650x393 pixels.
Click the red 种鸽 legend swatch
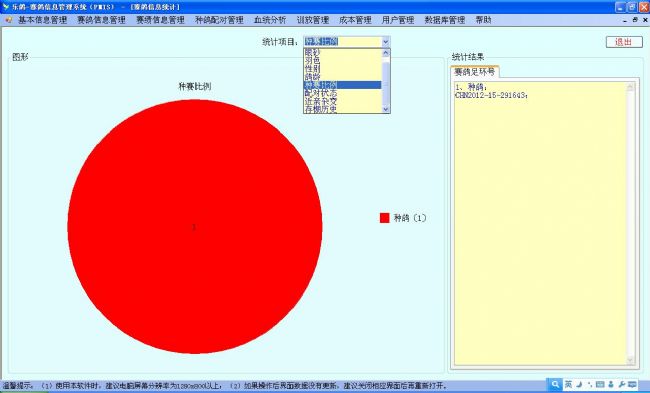pos(384,218)
